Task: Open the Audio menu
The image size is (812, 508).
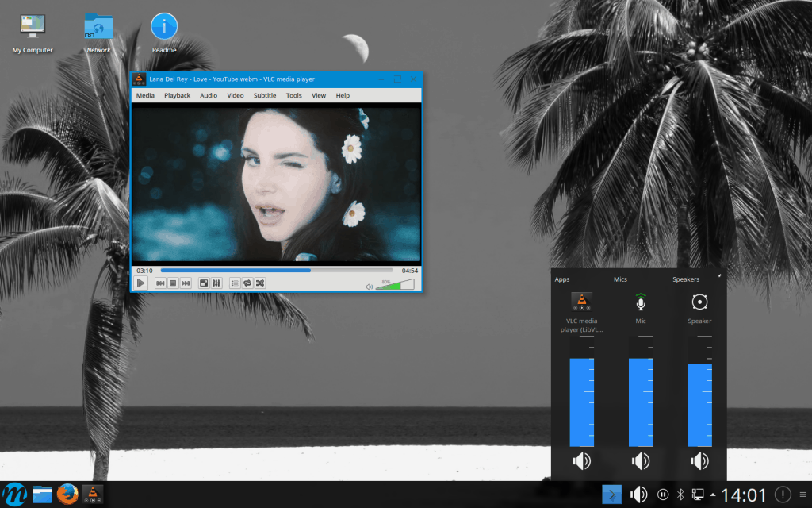Action: pyautogui.click(x=209, y=95)
